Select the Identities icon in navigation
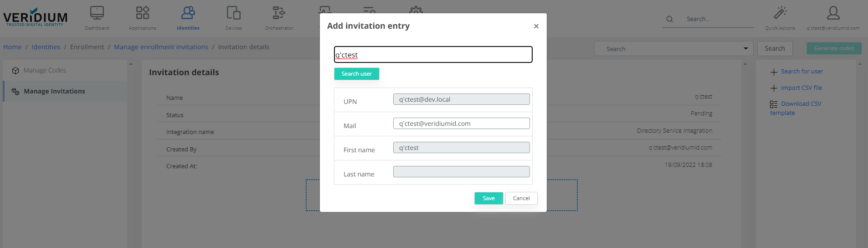 tap(188, 13)
